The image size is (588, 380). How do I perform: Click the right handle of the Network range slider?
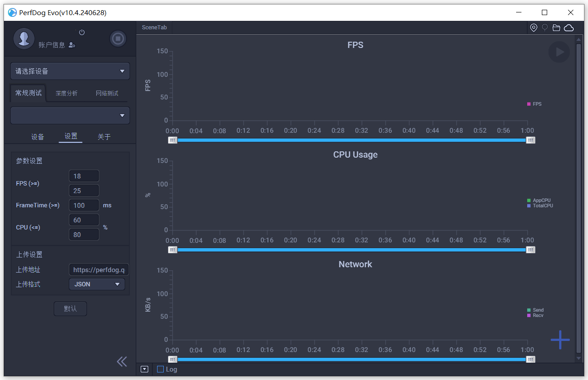[531, 360]
